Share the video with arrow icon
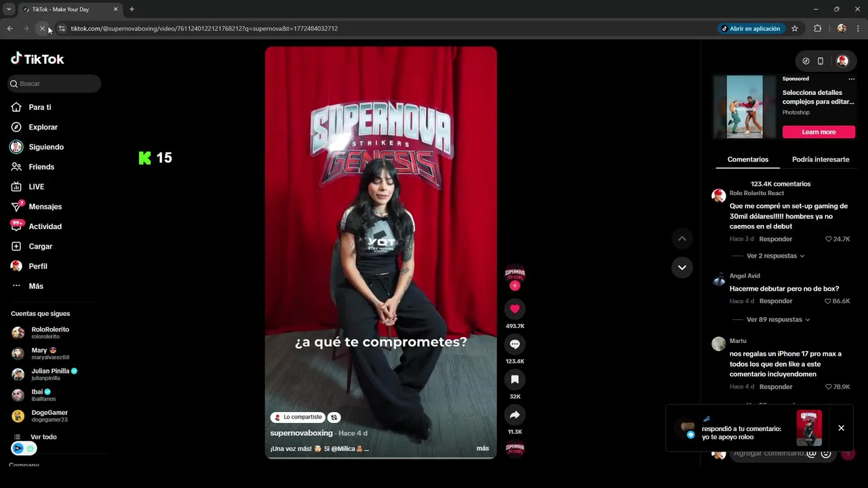Viewport: 868px width, 488px height. 515,415
